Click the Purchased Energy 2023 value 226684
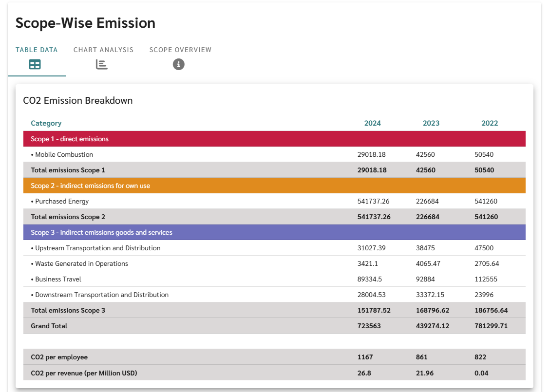 pos(427,201)
